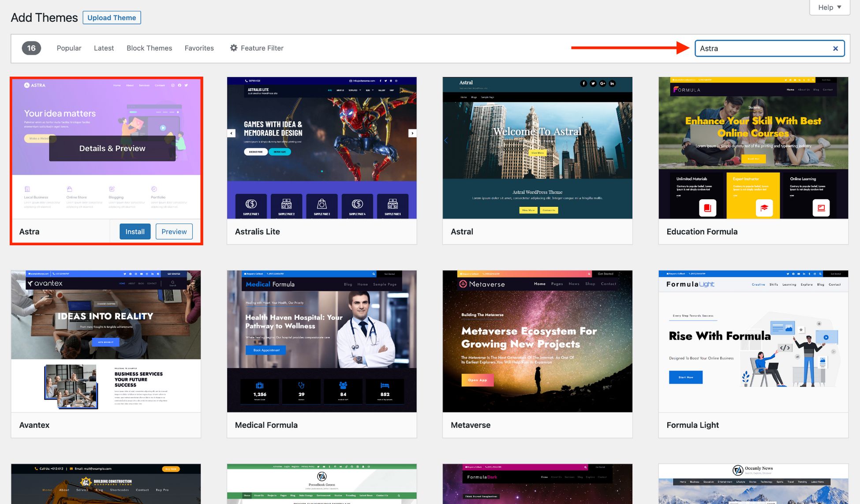Click the Upload Theme button
This screenshot has height=504, width=860.
click(112, 18)
